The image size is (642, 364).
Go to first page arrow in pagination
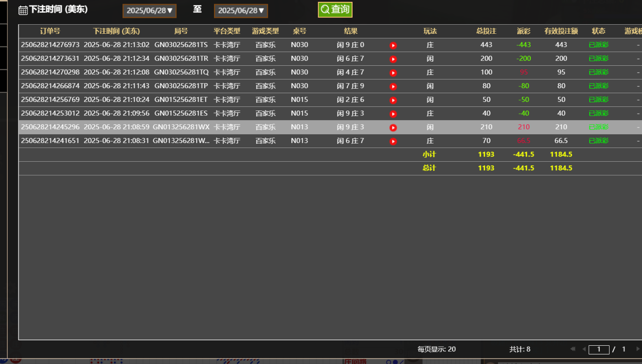click(x=572, y=349)
